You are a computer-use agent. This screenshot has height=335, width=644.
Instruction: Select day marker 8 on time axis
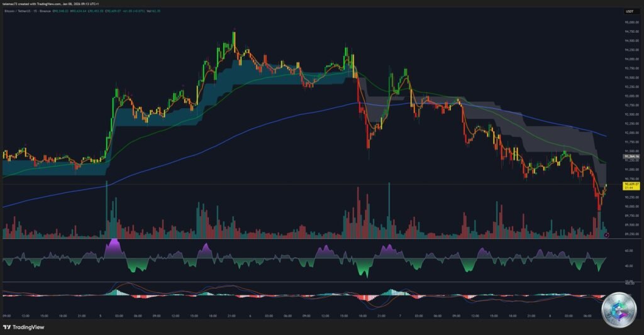(548, 316)
